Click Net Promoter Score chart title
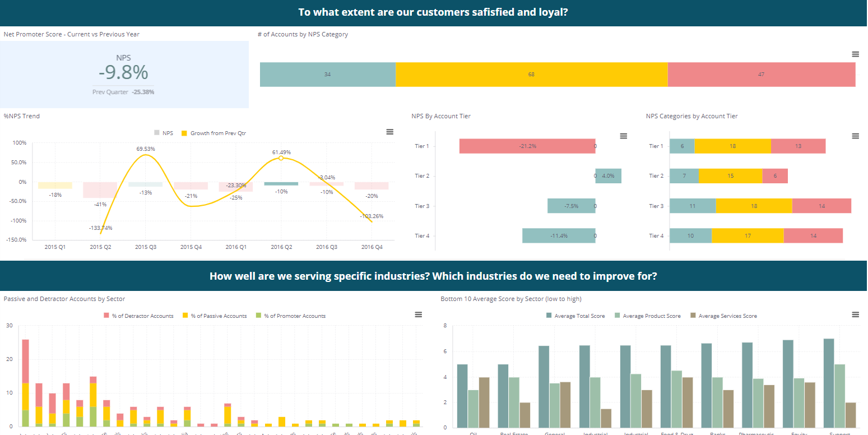 pyautogui.click(x=71, y=34)
